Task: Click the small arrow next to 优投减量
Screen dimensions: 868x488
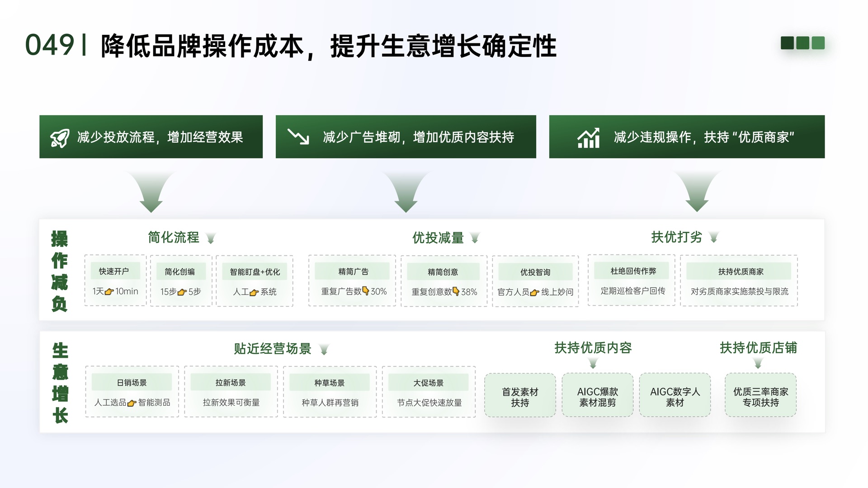Action: 475,238
